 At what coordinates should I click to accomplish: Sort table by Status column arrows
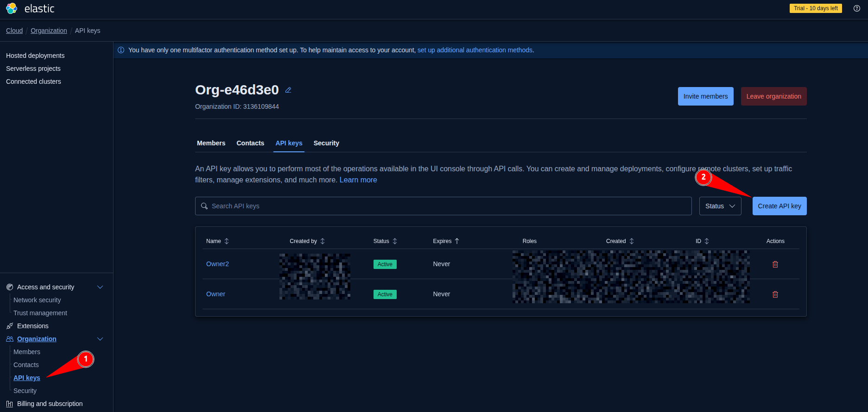[395, 241]
